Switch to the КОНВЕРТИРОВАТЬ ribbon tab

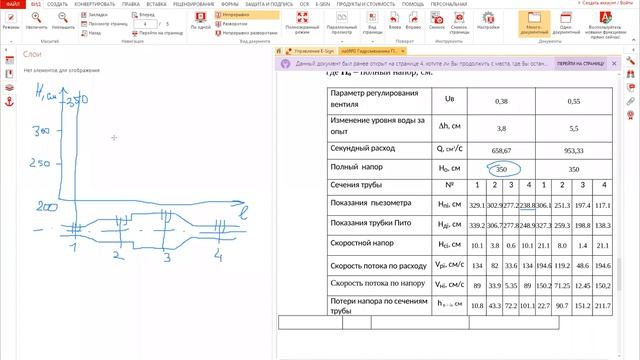[x=95, y=4]
